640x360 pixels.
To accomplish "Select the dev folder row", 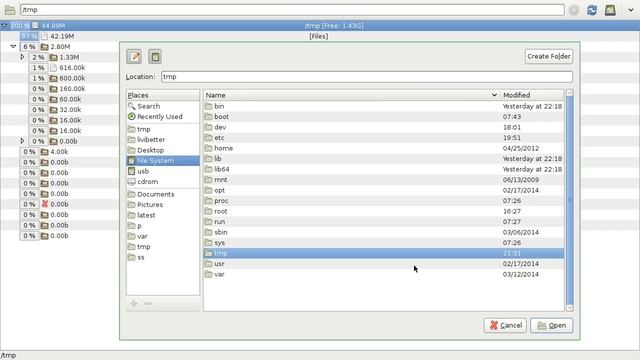I will [384, 127].
